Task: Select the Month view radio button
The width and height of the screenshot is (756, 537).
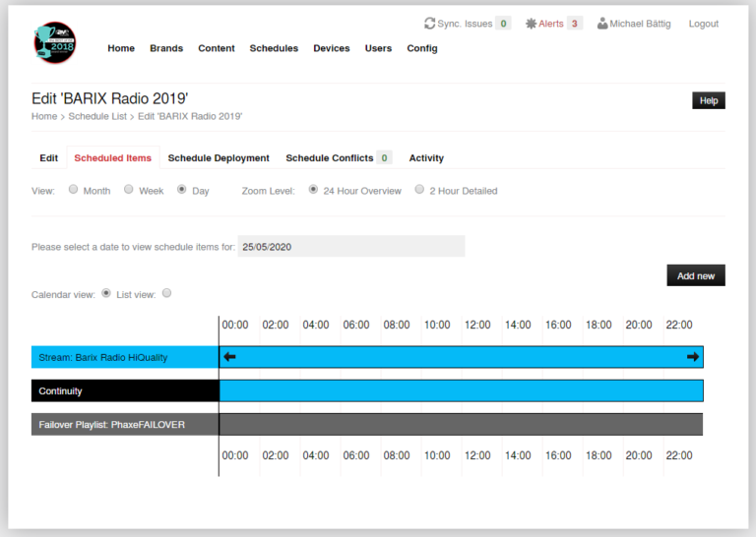Action: point(73,190)
